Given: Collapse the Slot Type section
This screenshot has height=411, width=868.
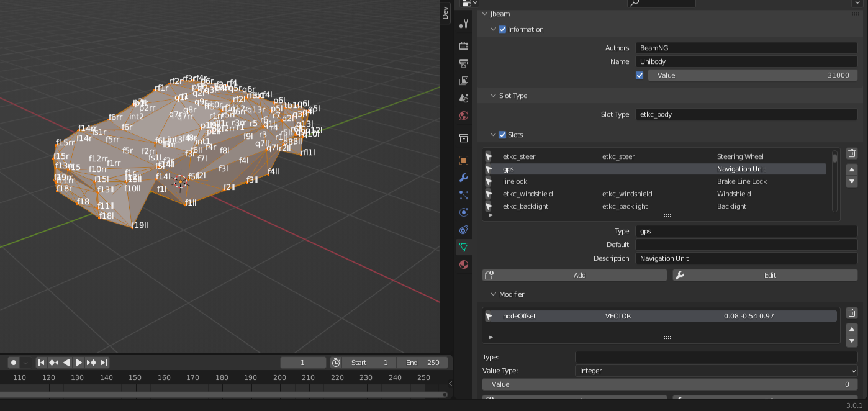Looking at the screenshot, I should (493, 96).
